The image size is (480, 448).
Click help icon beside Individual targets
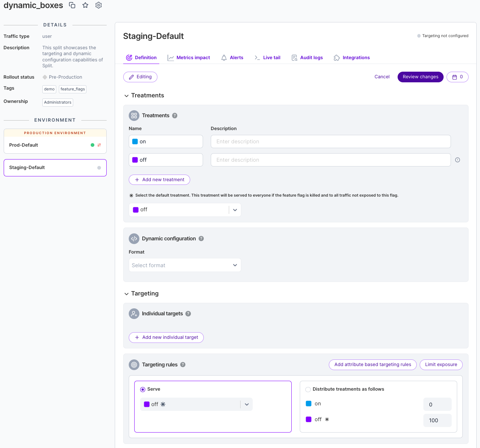pos(188,313)
